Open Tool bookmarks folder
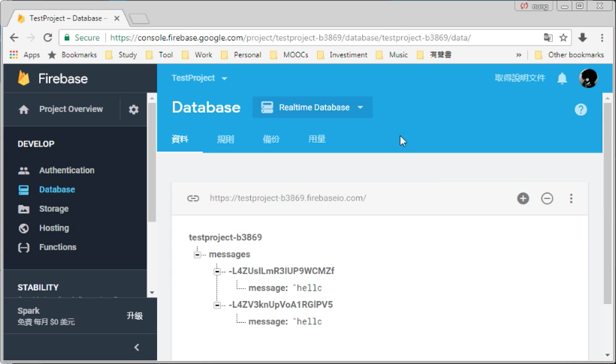Screen dimensions: 616x364 tap(159, 55)
